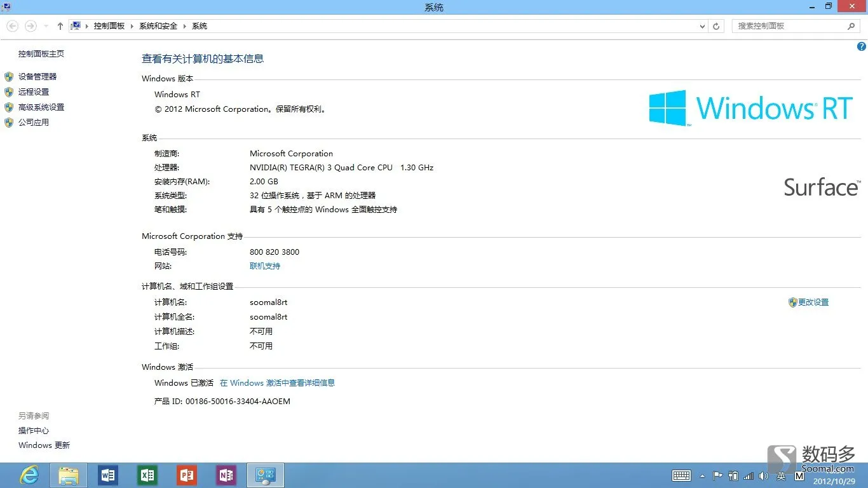Click the system menu icon in title bar

6,7
